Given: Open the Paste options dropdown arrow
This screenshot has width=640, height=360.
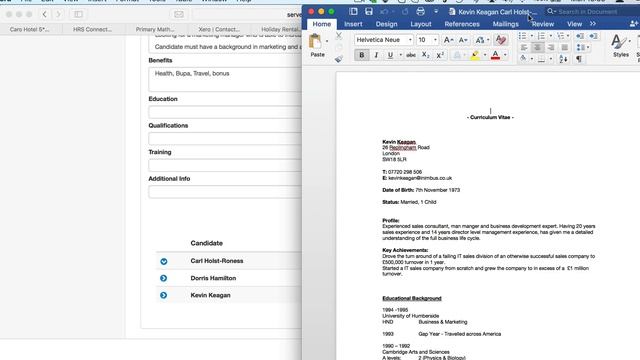Looking at the screenshot, I should click(327, 41).
